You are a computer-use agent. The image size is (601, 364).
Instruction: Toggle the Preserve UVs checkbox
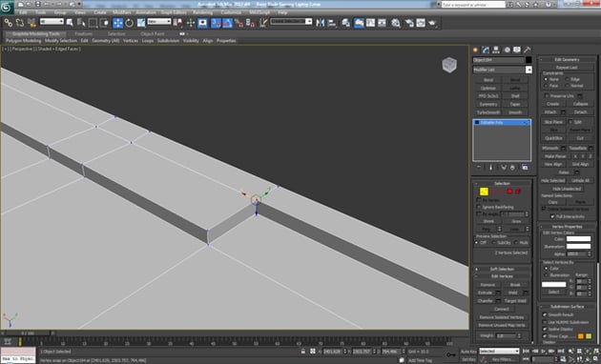pyautogui.click(x=547, y=95)
